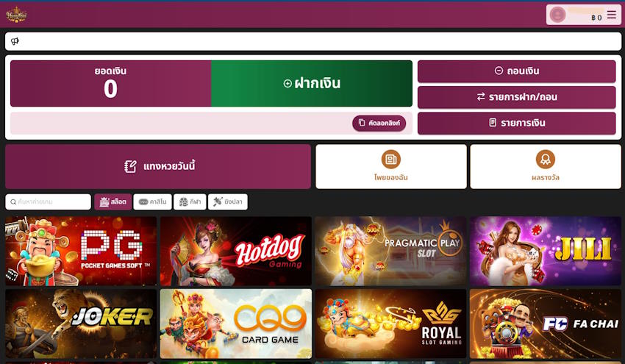This screenshot has height=364, width=625.
Task: Switch to the คาสิโน casino tab
Action: (153, 201)
